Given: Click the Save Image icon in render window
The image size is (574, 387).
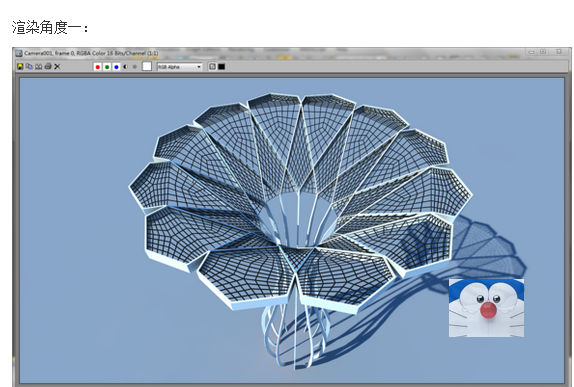Looking at the screenshot, I should [x=20, y=67].
